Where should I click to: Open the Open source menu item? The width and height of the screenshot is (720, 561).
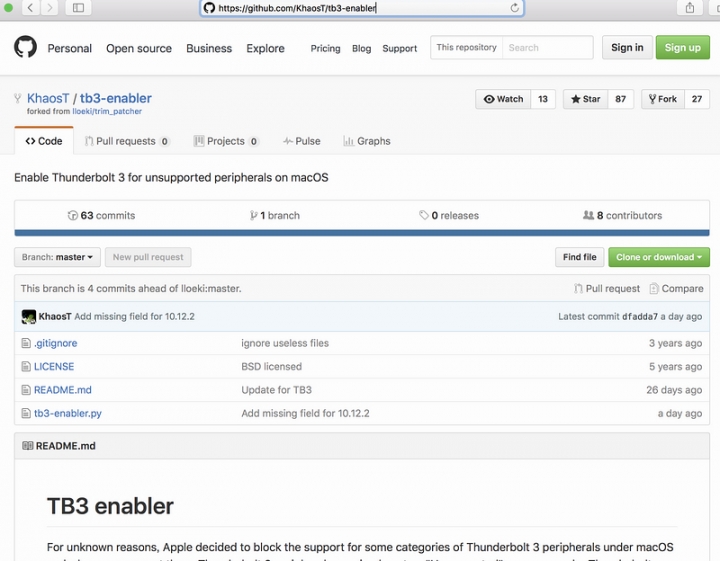click(139, 48)
